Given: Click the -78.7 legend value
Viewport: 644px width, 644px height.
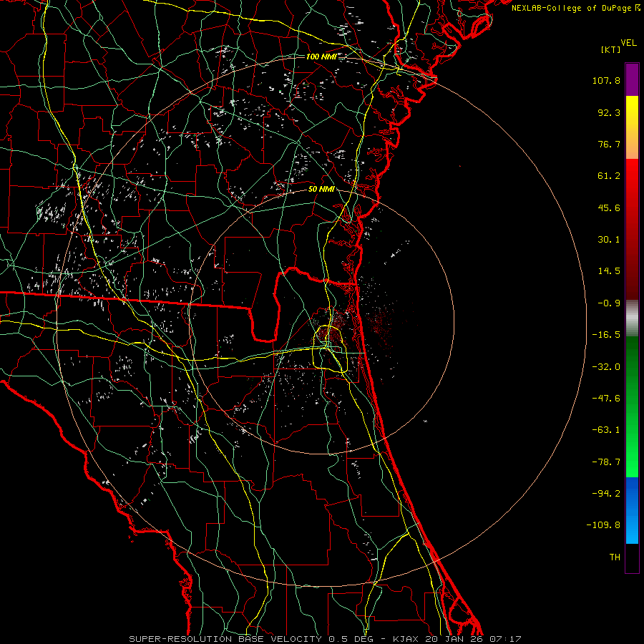Looking at the screenshot, I should click(x=606, y=462).
